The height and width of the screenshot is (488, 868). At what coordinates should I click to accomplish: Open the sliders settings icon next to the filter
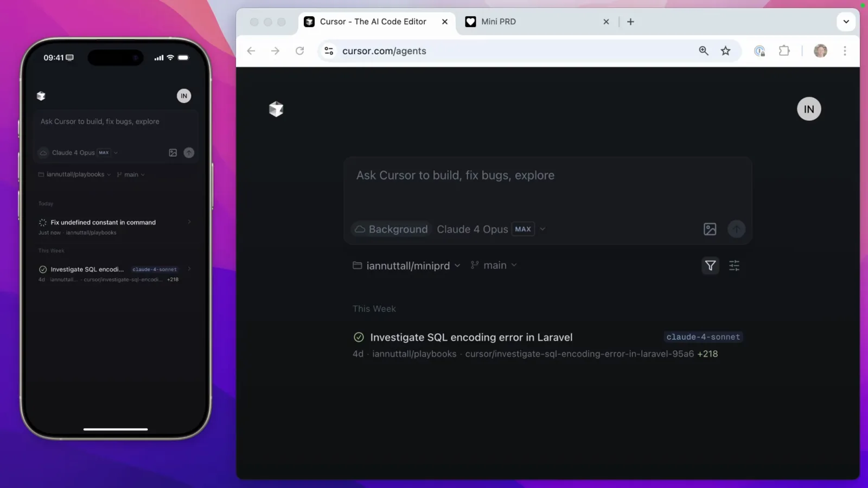[x=734, y=266]
